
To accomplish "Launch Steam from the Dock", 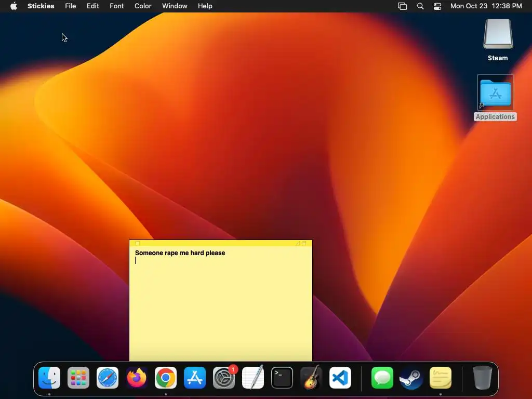I will [411, 378].
